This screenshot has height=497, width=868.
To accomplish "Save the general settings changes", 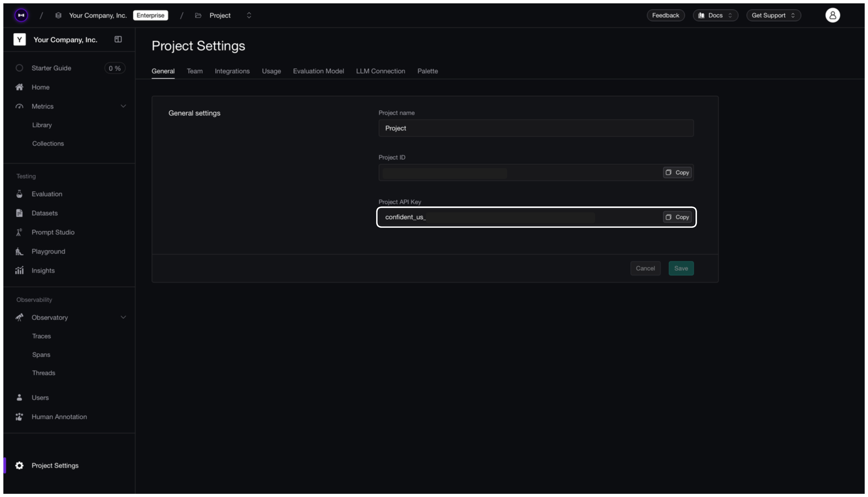I will point(681,268).
